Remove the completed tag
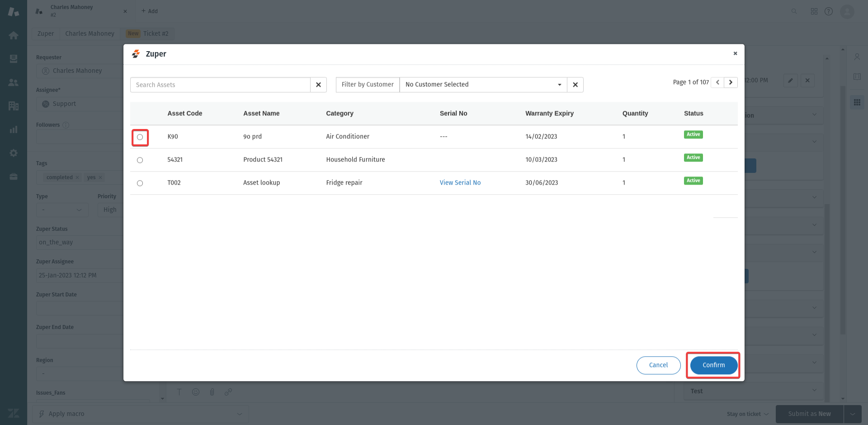Screen dimensions: 868x425 coord(77,177)
